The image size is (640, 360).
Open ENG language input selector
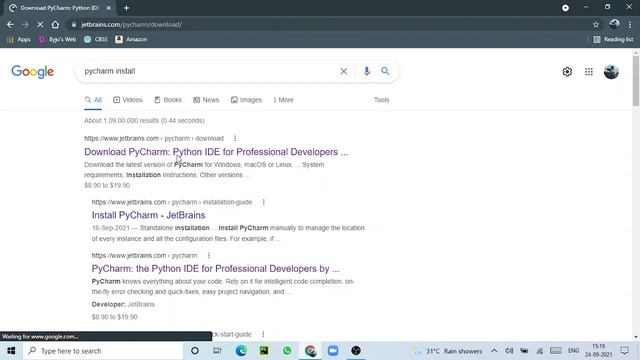click(x=573, y=351)
